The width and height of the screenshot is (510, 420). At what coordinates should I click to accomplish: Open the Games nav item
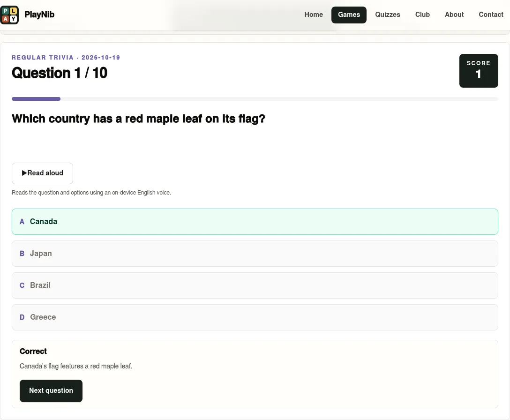click(x=349, y=15)
